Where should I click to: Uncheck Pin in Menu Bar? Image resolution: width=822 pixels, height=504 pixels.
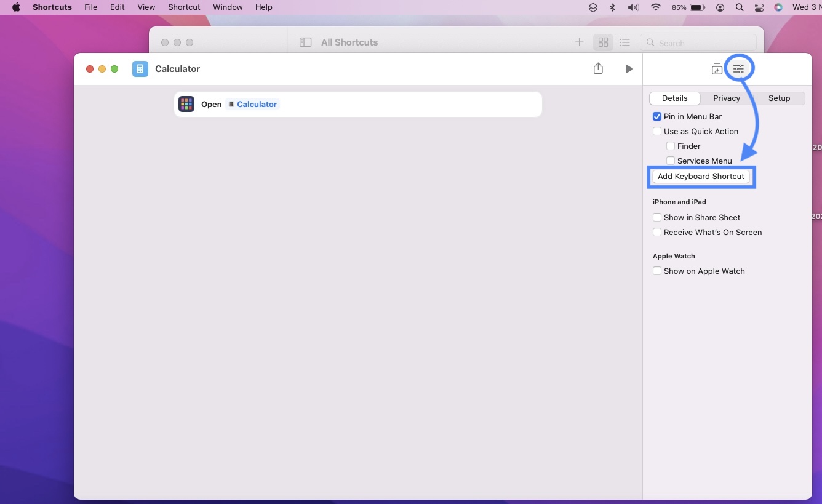(x=657, y=116)
